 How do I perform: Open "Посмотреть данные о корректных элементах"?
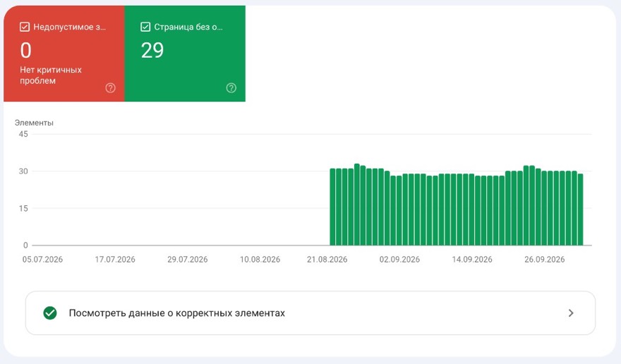310,313
